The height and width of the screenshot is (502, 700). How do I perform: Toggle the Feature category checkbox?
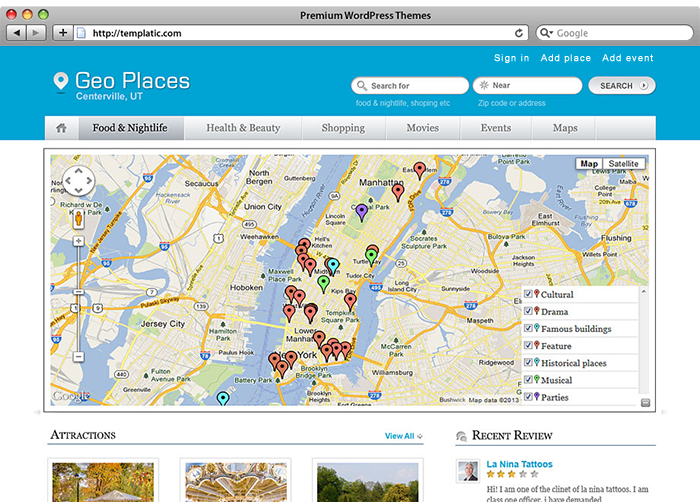point(528,345)
